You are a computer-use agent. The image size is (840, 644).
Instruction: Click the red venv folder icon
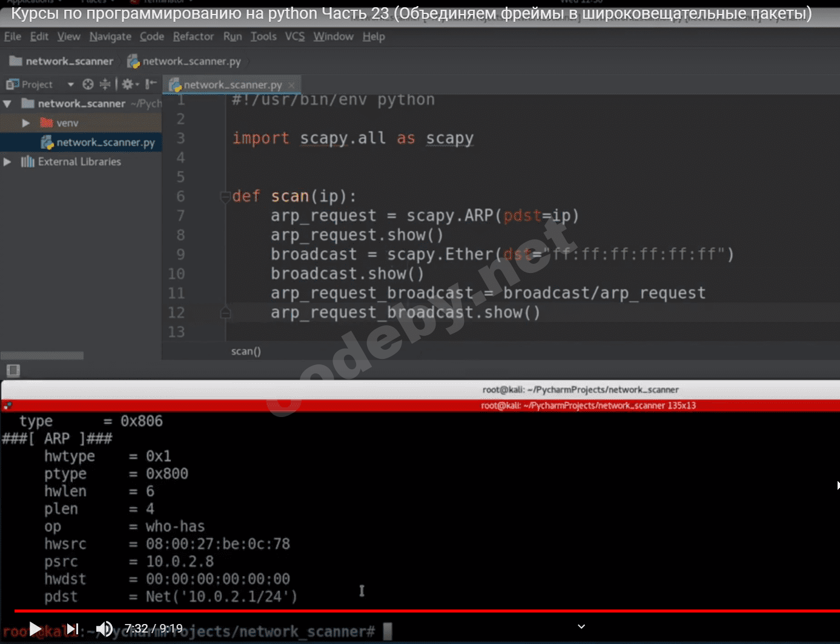(x=46, y=123)
